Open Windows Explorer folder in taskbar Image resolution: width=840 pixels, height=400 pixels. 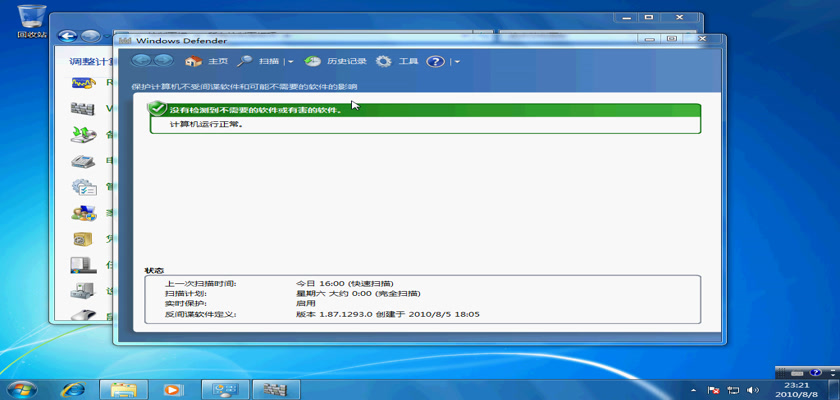coord(124,388)
